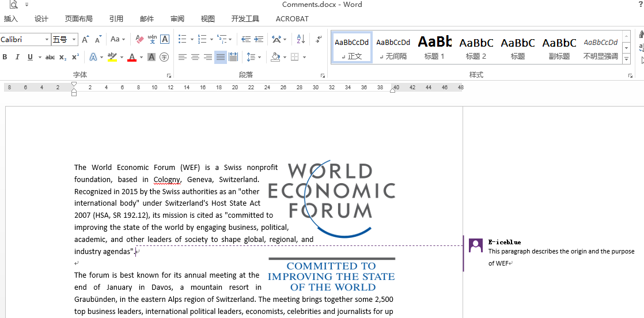Open the Calibri font name dropdown
The image size is (644, 318).
click(x=47, y=39)
